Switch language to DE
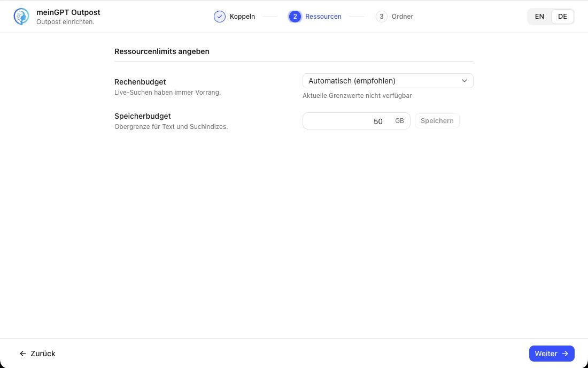The image size is (588, 368). (x=562, y=17)
